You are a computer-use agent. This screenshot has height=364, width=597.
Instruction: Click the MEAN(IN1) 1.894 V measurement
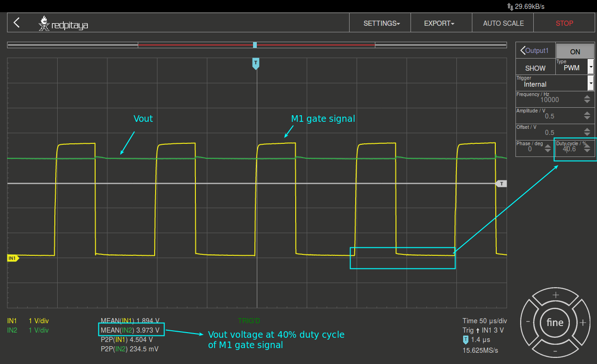pyautogui.click(x=130, y=321)
